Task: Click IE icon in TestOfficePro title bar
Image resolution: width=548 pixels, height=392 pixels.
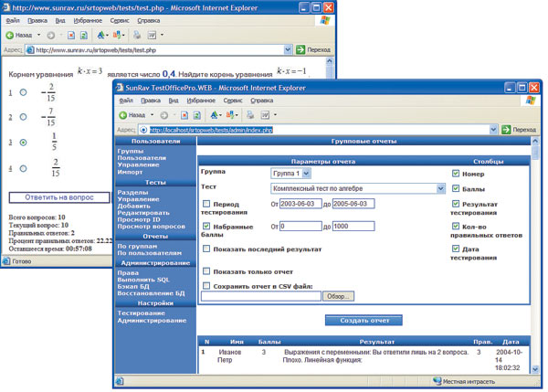Action: pyautogui.click(x=120, y=88)
